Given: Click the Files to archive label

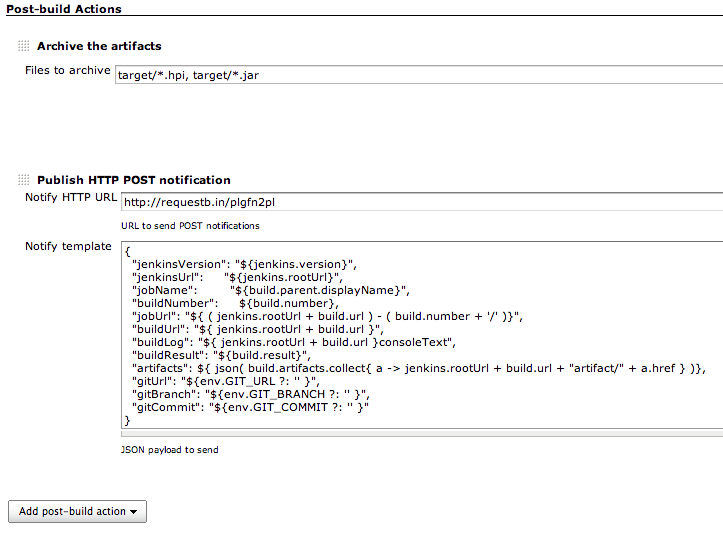Looking at the screenshot, I should click(x=68, y=70).
